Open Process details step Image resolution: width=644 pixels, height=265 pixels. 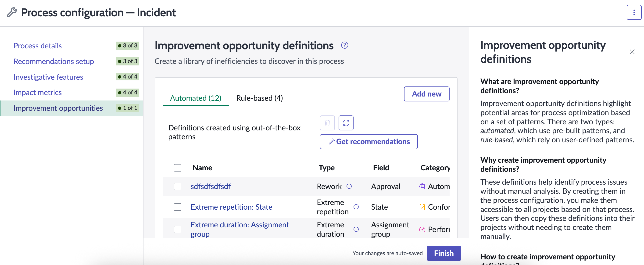37,46
